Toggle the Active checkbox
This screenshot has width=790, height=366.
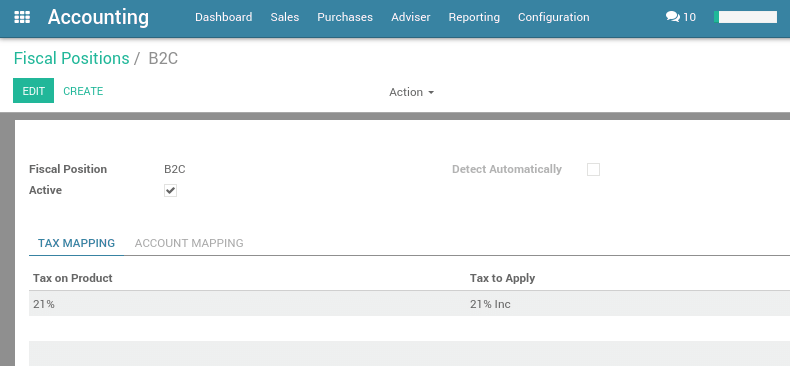point(170,191)
